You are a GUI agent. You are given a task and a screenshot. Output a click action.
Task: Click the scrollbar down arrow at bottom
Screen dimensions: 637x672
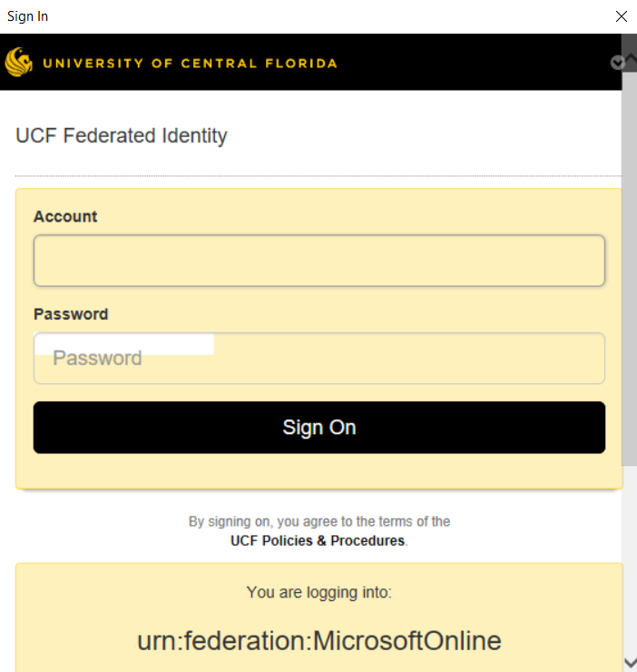click(630, 663)
